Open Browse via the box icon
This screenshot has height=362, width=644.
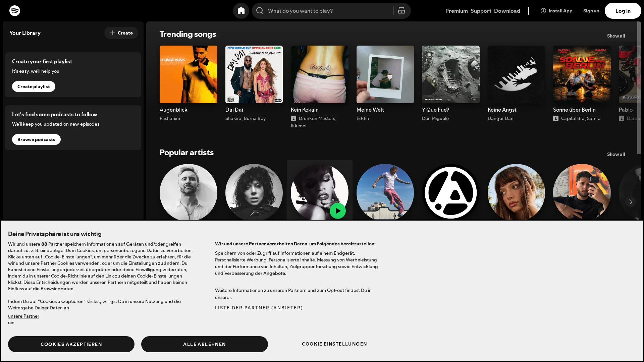click(401, 11)
